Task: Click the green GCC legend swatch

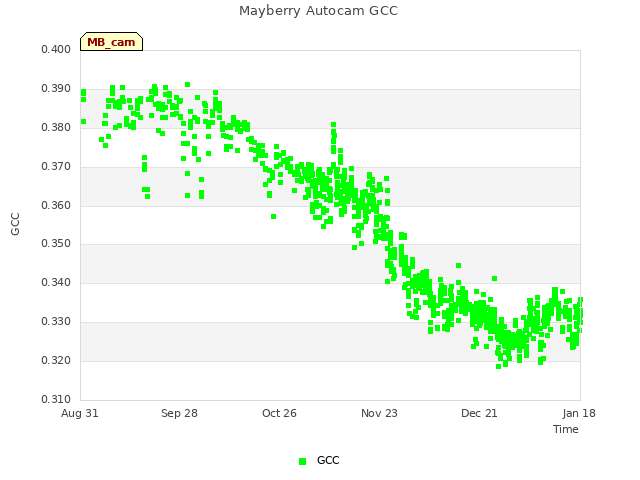Action: (x=302, y=461)
